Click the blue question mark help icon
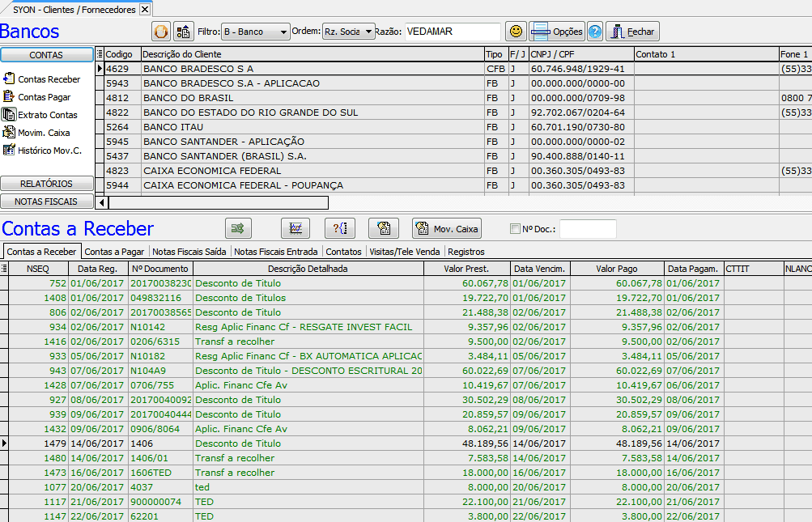The height and width of the screenshot is (522, 812). [595, 32]
